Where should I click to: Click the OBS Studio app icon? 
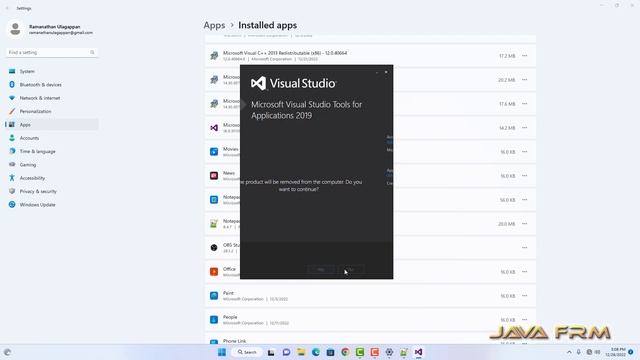[214, 248]
